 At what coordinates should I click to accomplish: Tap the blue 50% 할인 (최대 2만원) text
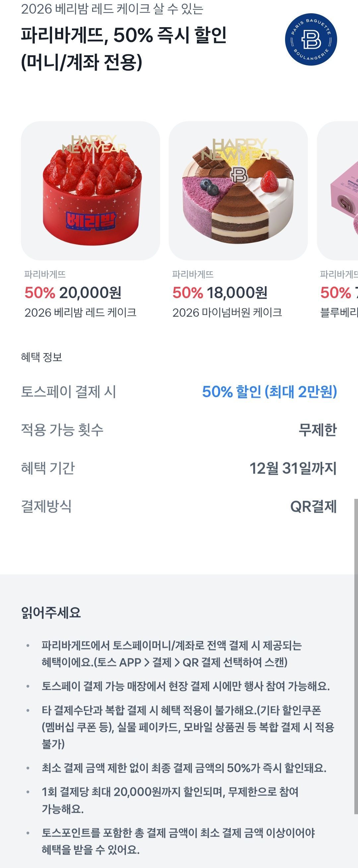tap(269, 392)
